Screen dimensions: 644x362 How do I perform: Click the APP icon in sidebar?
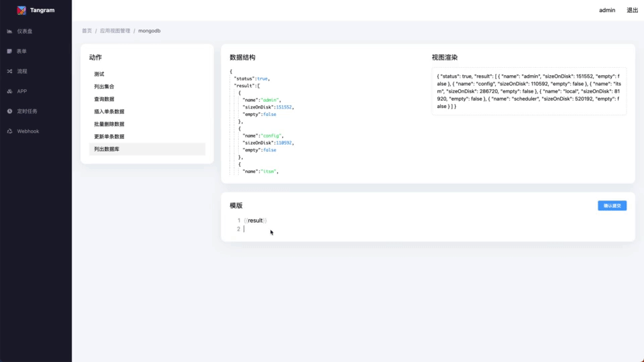tap(9, 91)
